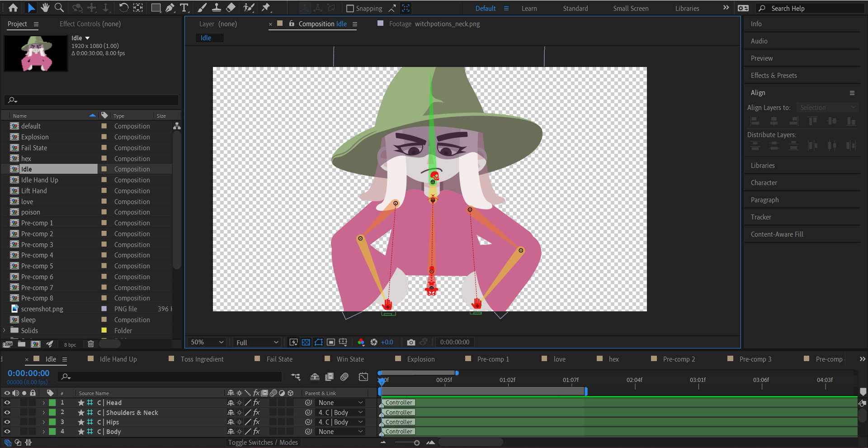Select the Clone Stamp tool

coord(217,8)
